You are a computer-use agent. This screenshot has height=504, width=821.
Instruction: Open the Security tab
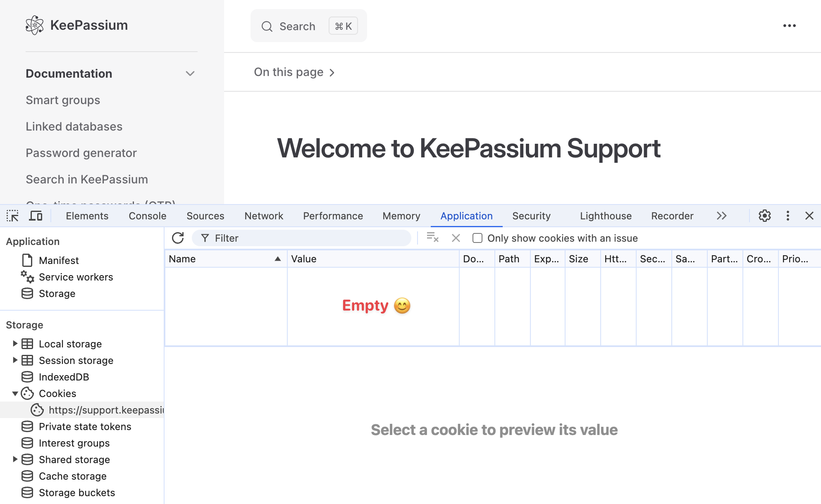point(531,216)
